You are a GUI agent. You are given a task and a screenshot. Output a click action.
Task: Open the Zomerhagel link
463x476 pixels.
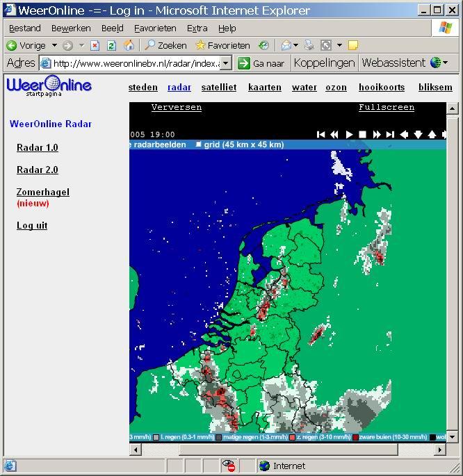pyautogui.click(x=43, y=192)
